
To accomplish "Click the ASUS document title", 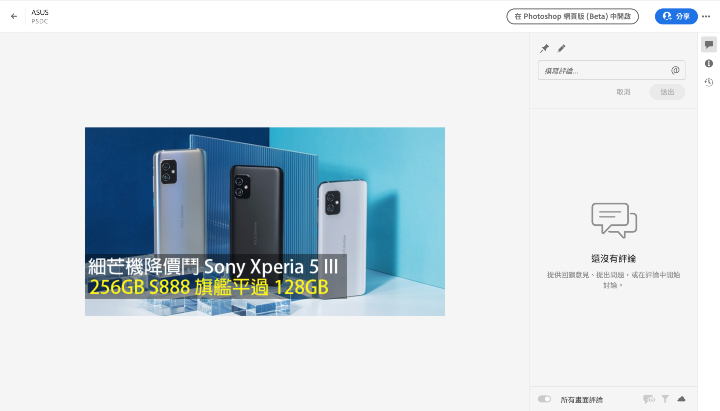I will coord(40,12).
